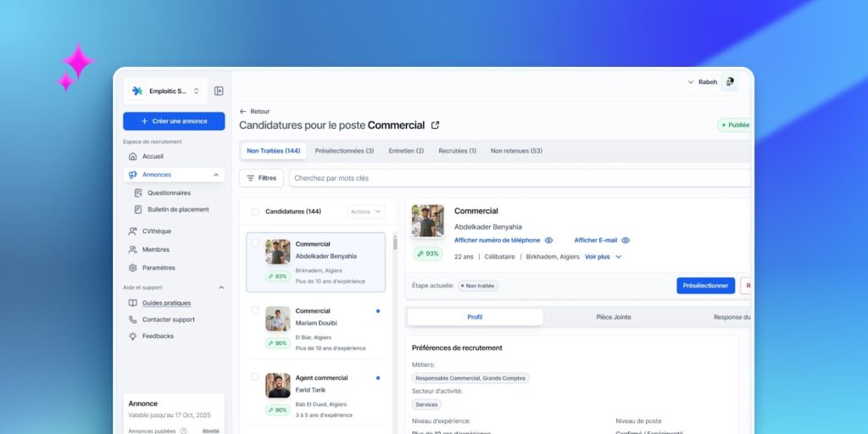
Task: Open Contacter support phone icon
Action: [133, 320]
